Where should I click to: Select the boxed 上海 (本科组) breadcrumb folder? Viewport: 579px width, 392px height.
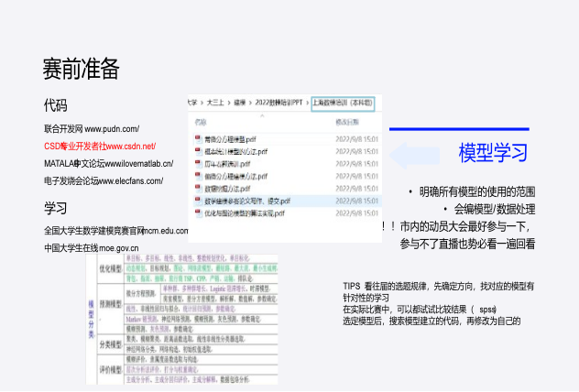point(344,102)
